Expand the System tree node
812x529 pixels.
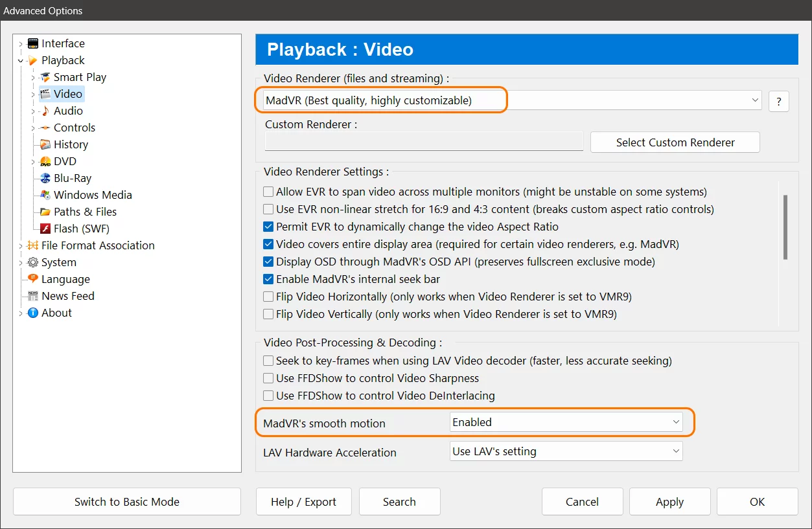(21, 263)
